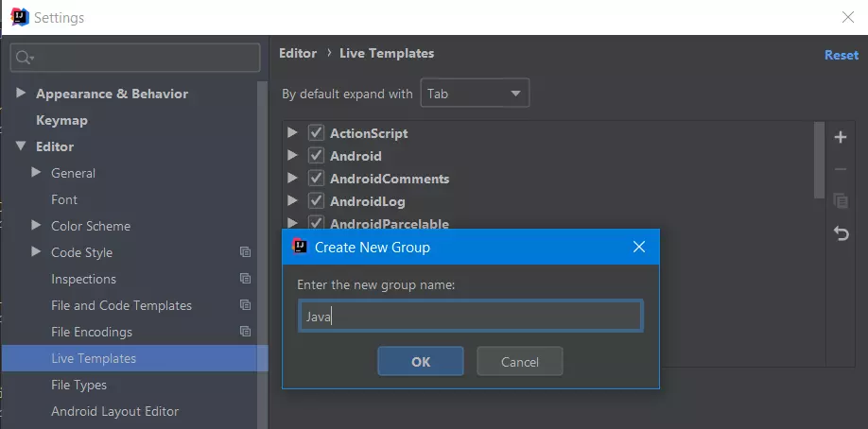This screenshot has width=868, height=429.
Task: Click Cancel in the dialog
Action: (520, 362)
